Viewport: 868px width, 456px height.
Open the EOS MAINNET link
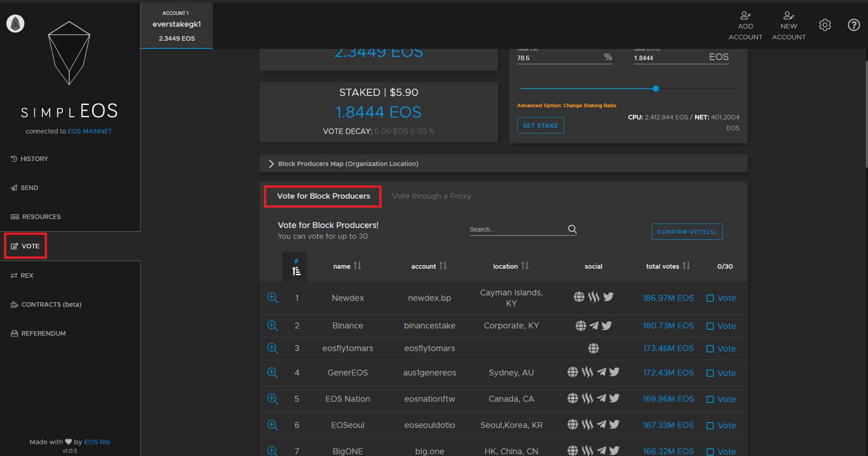click(90, 131)
